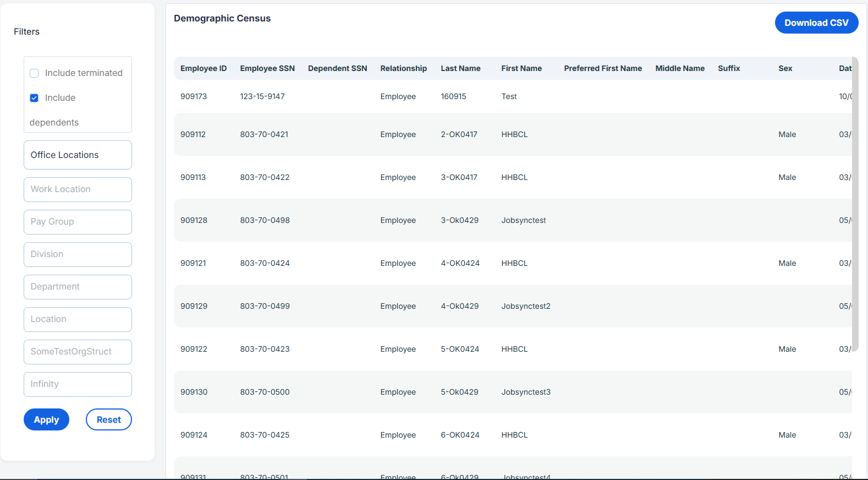The image size is (868, 480).
Task: Select first name Test cell
Action: pyautogui.click(x=509, y=96)
